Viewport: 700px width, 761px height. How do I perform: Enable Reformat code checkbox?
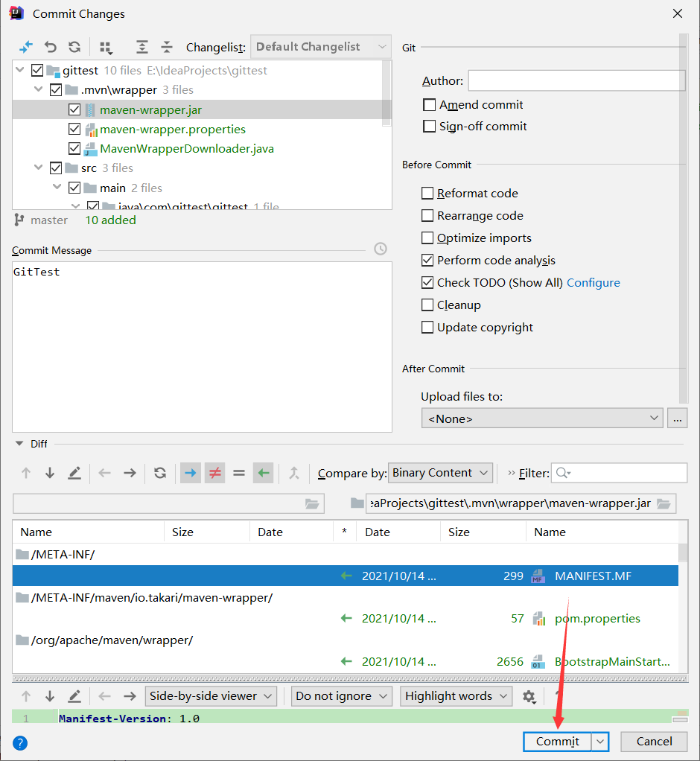[x=427, y=193]
